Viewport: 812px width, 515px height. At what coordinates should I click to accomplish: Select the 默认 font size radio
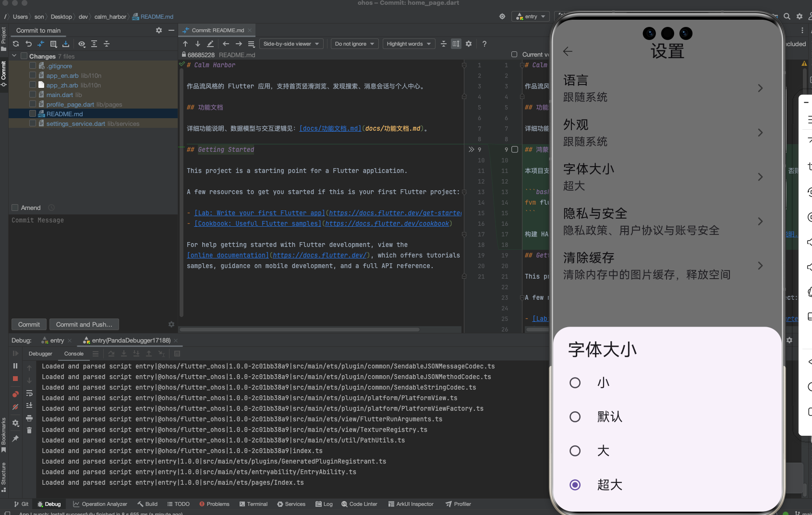(575, 417)
